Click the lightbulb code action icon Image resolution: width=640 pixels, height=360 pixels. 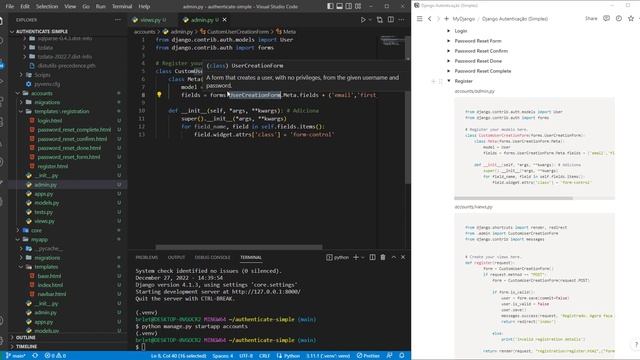click(159, 95)
